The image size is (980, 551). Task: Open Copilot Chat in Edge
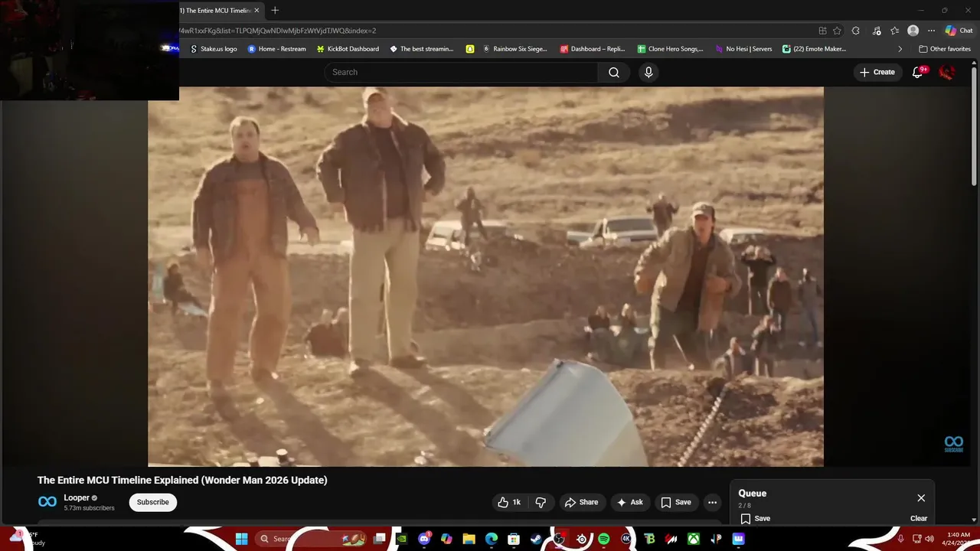[959, 31]
